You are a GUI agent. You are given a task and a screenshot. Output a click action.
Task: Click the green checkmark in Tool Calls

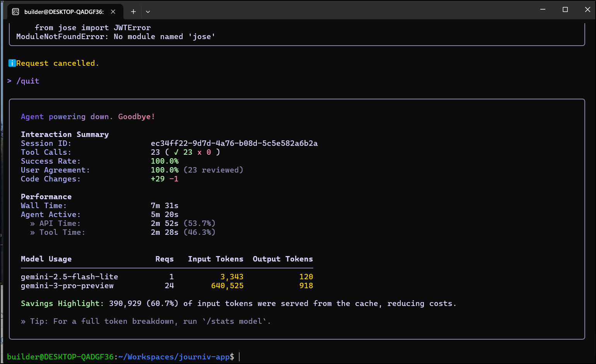(x=176, y=152)
